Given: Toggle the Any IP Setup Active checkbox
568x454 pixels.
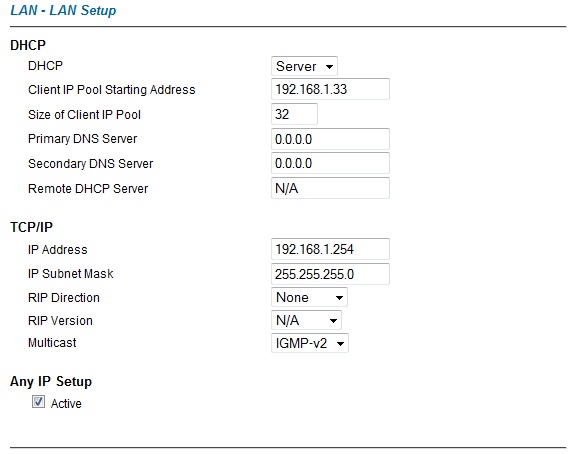Looking at the screenshot, I should pos(38,402).
